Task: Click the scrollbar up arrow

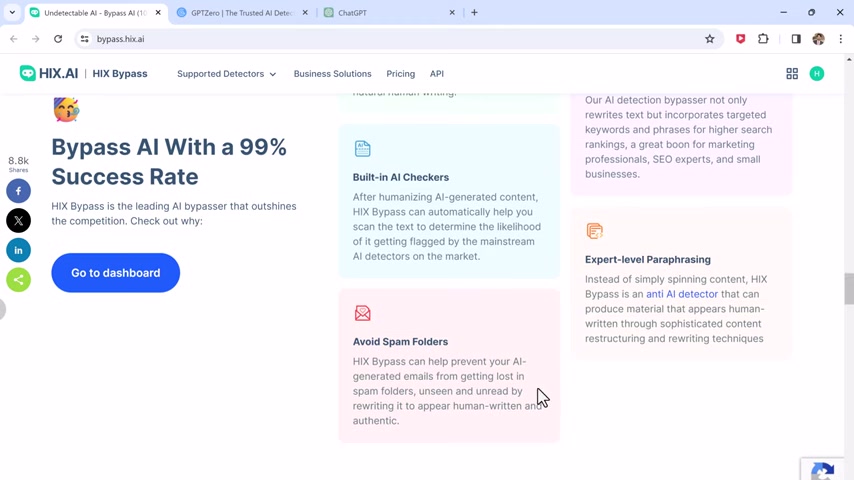Action: pos(849,59)
